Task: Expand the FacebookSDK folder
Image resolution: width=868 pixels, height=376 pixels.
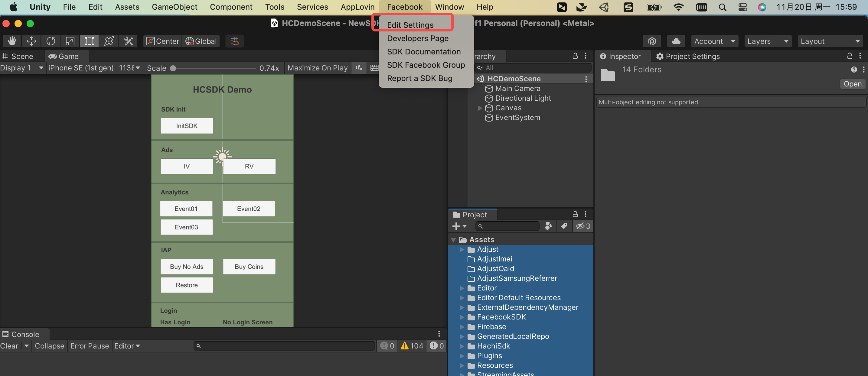Action: click(x=462, y=317)
